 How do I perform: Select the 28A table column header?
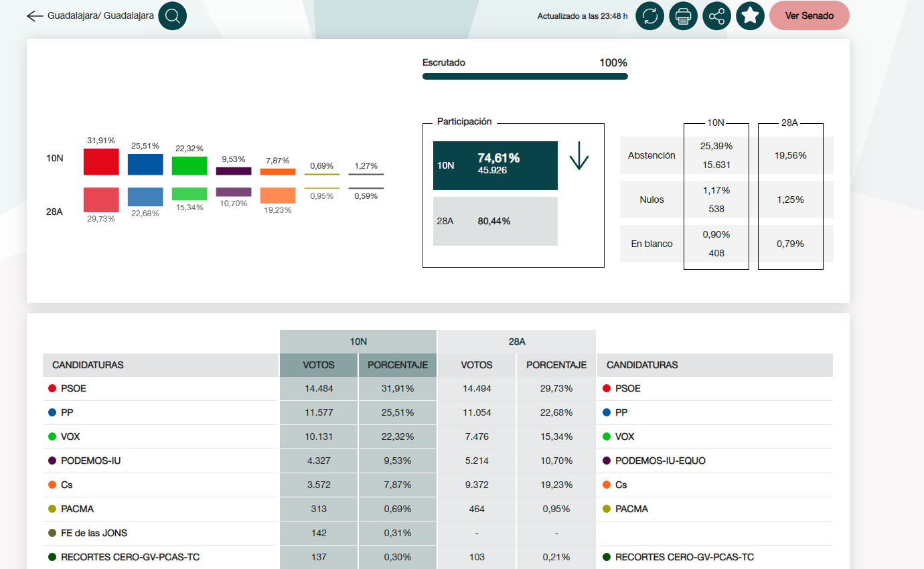[x=516, y=341]
